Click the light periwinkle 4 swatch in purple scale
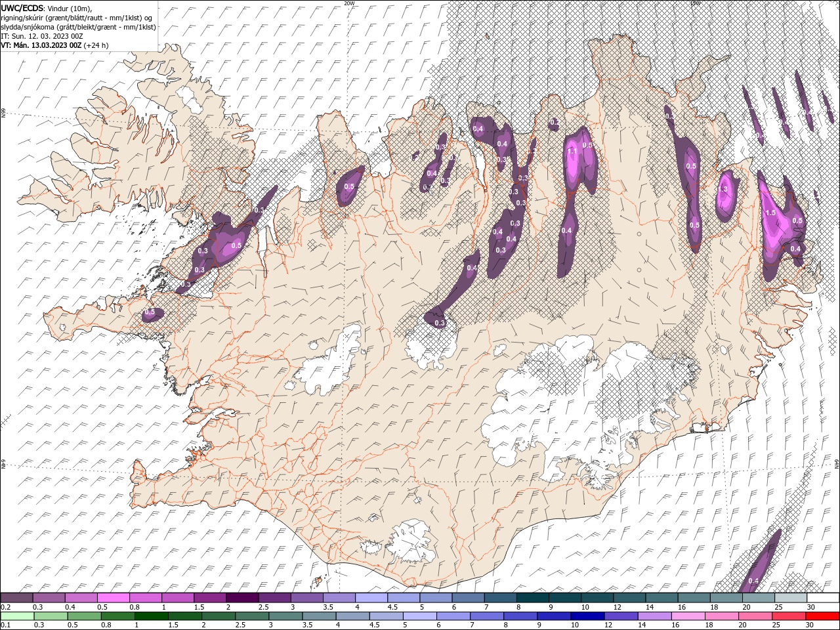Image resolution: width=840 pixels, height=630 pixels. [x=371, y=598]
